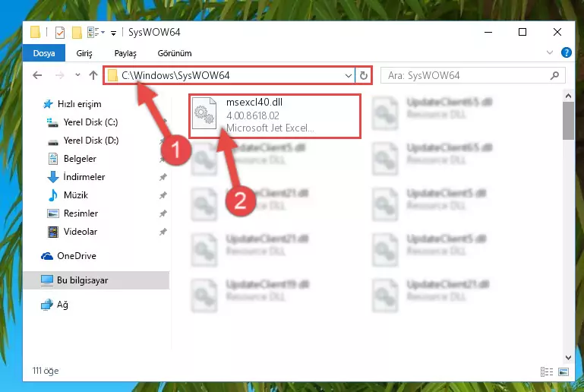Maximize the SysWOW64 window
The width and height of the screenshot is (584, 392).
(522, 33)
